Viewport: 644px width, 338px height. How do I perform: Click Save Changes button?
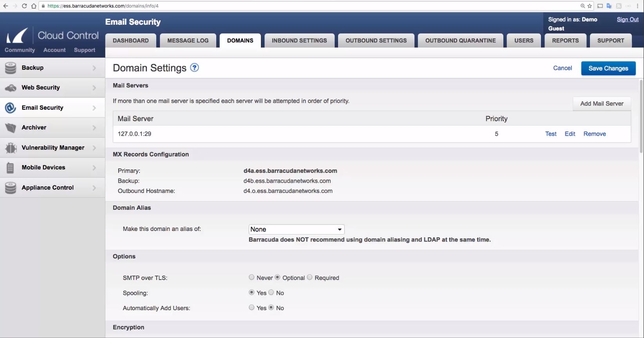(608, 68)
